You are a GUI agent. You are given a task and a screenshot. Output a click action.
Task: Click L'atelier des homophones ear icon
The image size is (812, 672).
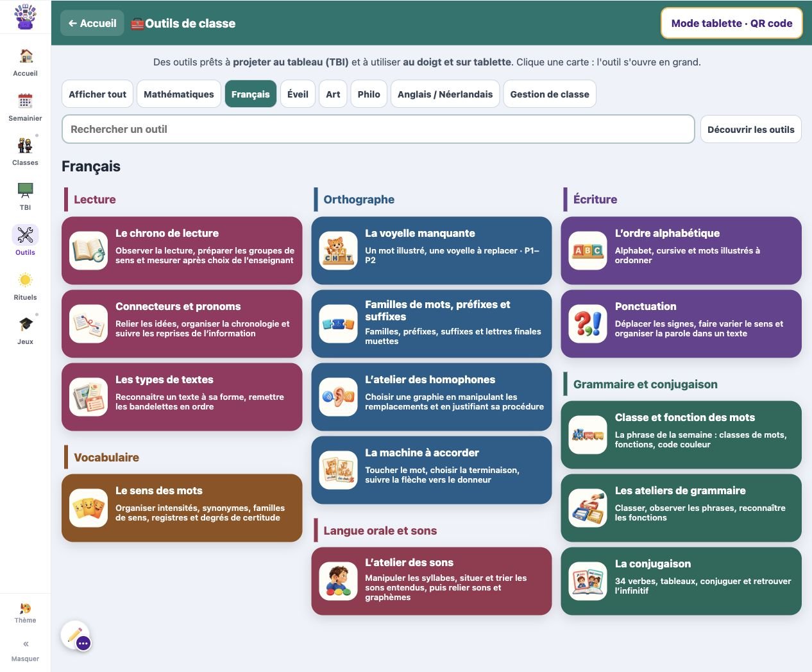pos(338,397)
